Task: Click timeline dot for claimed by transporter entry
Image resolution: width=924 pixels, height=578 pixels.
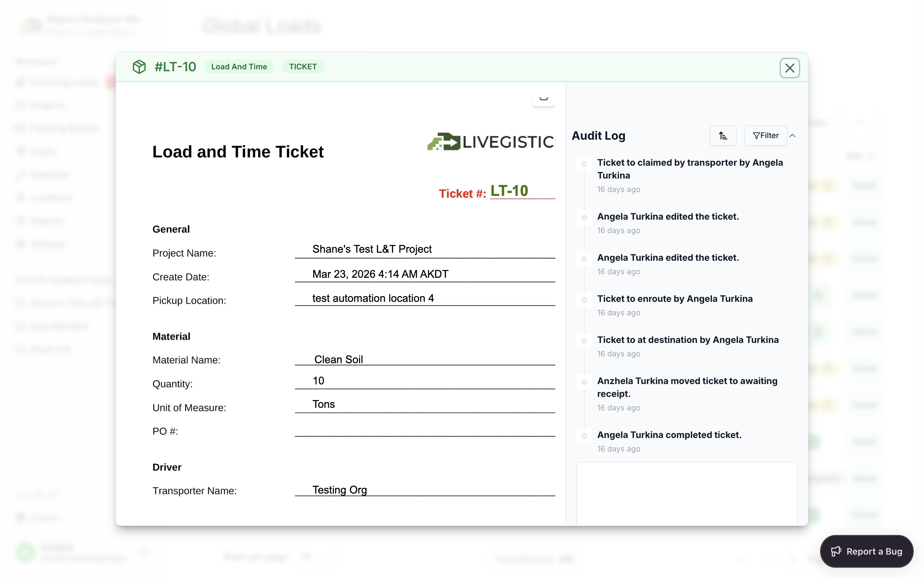Action: tap(584, 164)
